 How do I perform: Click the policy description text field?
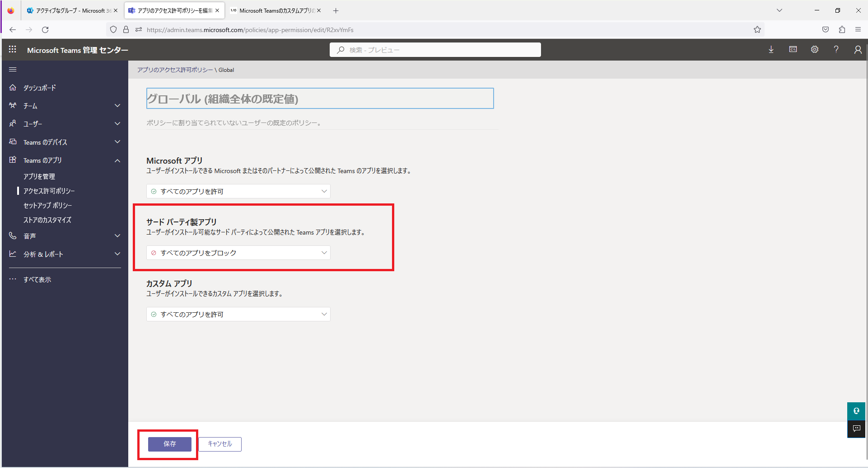coord(322,123)
